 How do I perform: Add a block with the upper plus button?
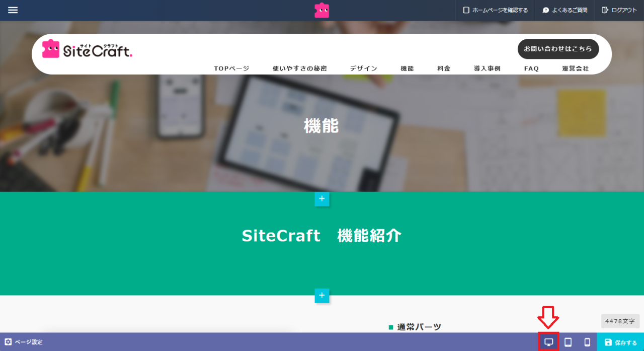tap(322, 199)
